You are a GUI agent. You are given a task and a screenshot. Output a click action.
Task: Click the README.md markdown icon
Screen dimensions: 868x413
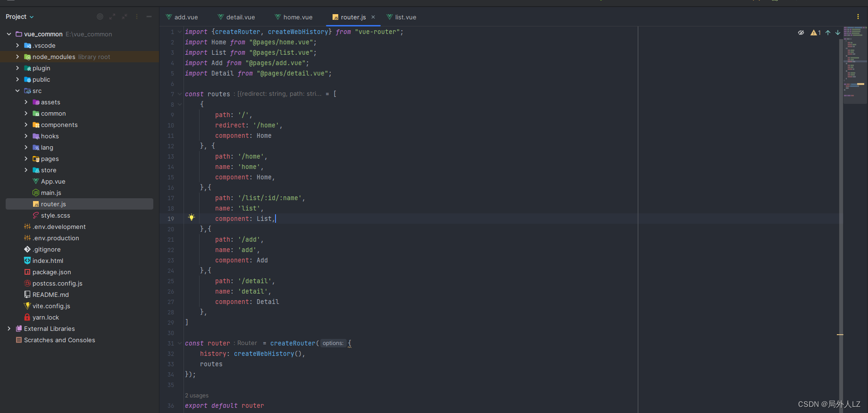(x=27, y=295)
